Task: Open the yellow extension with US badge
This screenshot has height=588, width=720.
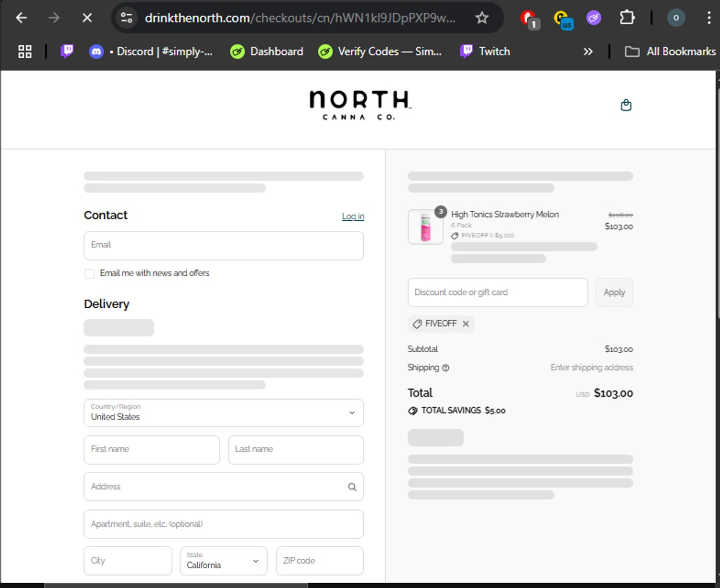Action: 563,19
